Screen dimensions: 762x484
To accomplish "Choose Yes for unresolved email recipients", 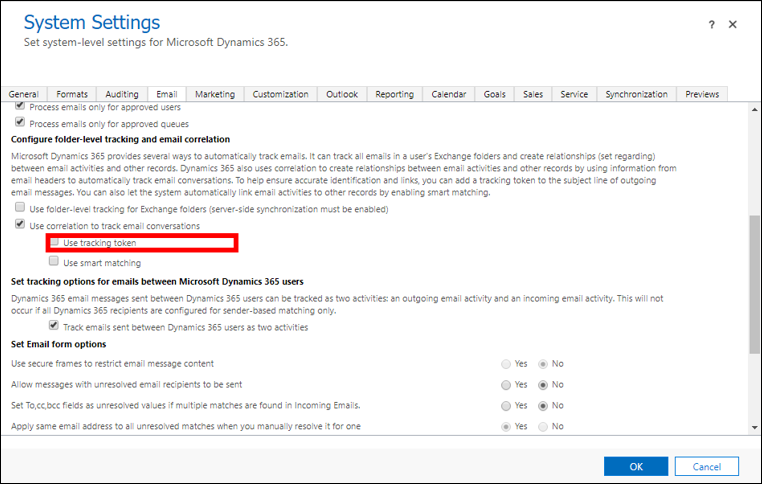I will pos(506,385).
